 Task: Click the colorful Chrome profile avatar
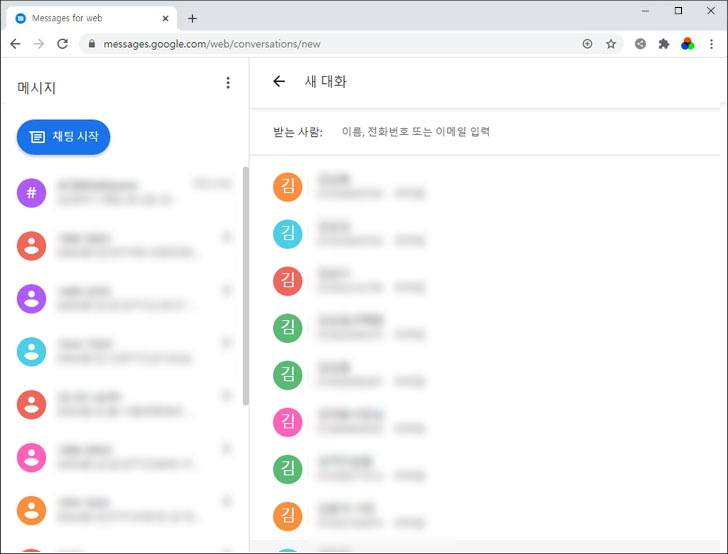(x=688, y=44)
